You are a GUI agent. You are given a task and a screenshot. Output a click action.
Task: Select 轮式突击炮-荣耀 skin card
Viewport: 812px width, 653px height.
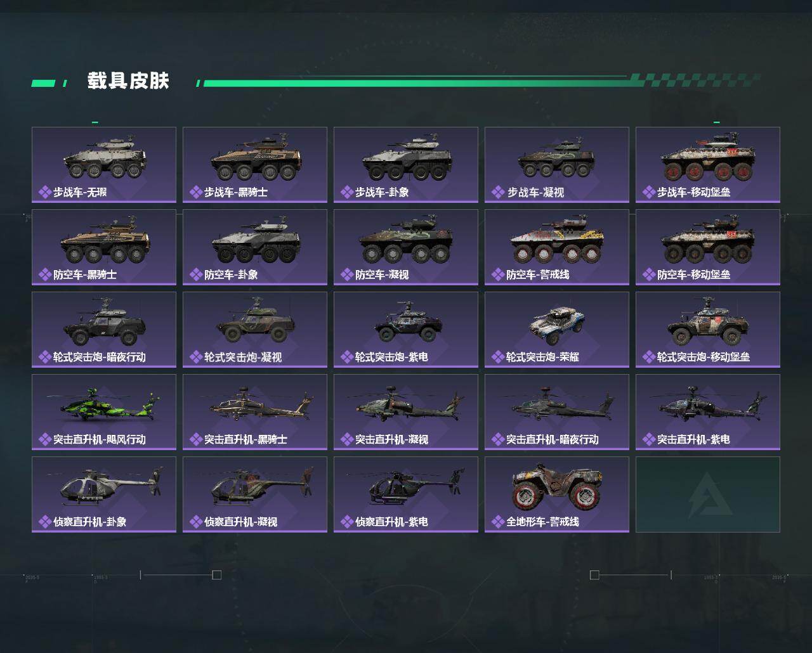557,330
